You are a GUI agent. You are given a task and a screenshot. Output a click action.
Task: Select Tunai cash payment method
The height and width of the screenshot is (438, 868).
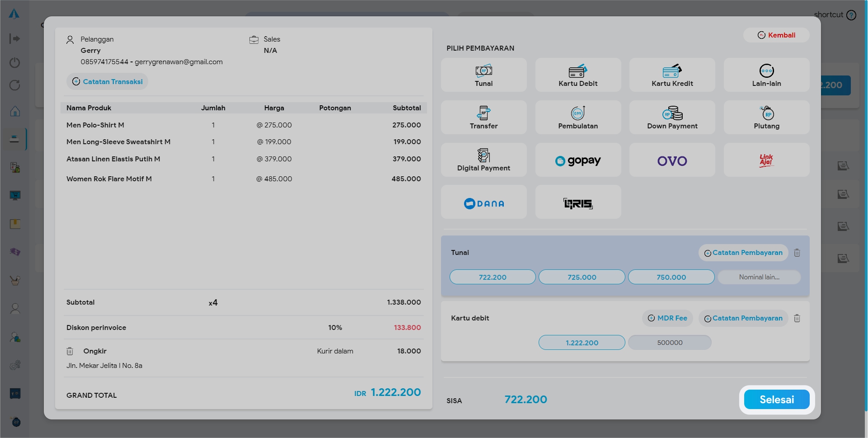pos(483,75)
